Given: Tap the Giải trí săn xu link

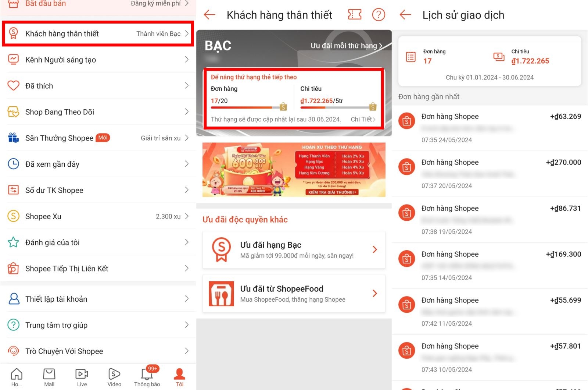Looking at the screenshot, I should coord(161,138).
